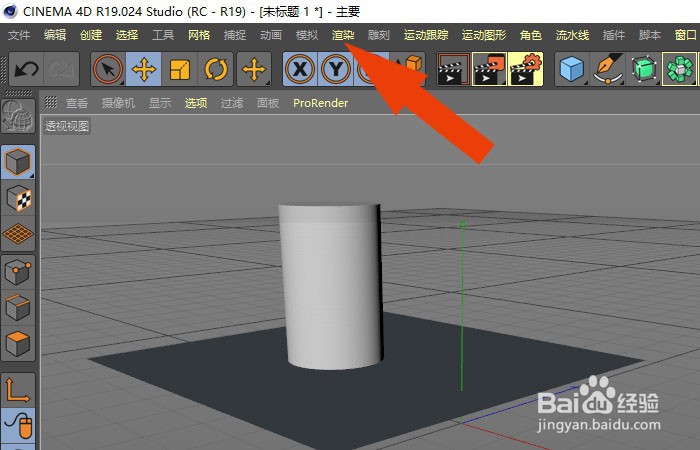Click the green Subdivision Surface generator icon

644,69
